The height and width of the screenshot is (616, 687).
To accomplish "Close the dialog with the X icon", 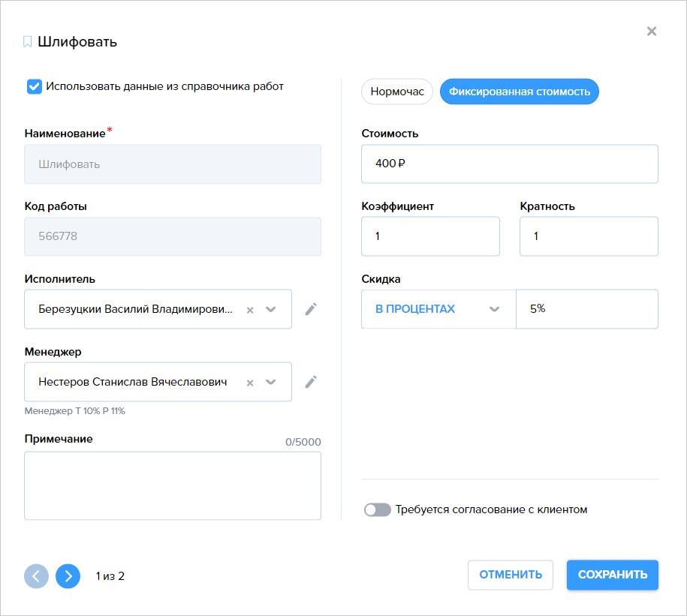I will (652, 31).
